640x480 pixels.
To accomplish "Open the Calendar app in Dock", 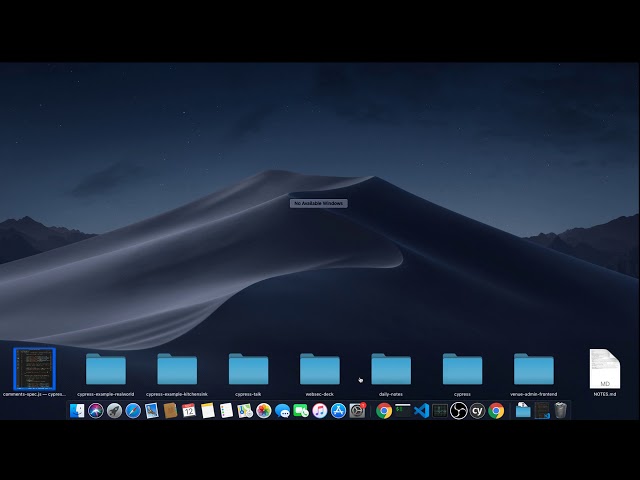I will click(189, 410).
